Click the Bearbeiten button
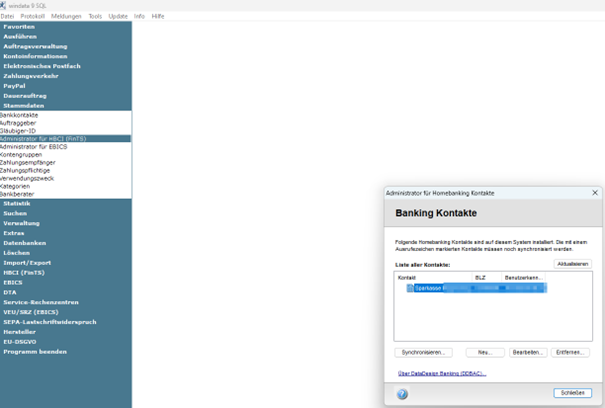 click(528, 352)
